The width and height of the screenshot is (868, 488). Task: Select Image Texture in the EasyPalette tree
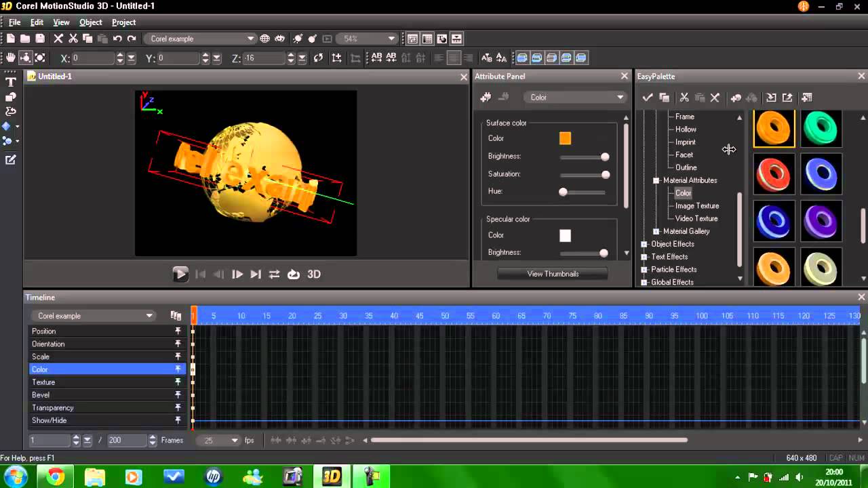click(697, 206)
